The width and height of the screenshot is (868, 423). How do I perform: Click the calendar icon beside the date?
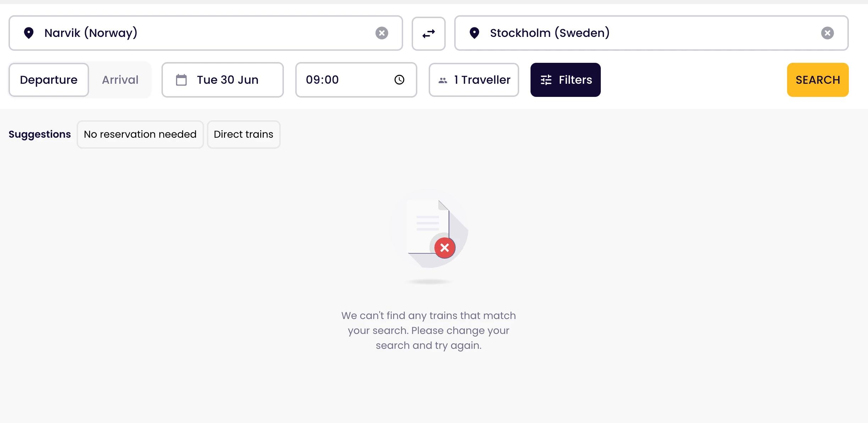(x=181, y=80)
